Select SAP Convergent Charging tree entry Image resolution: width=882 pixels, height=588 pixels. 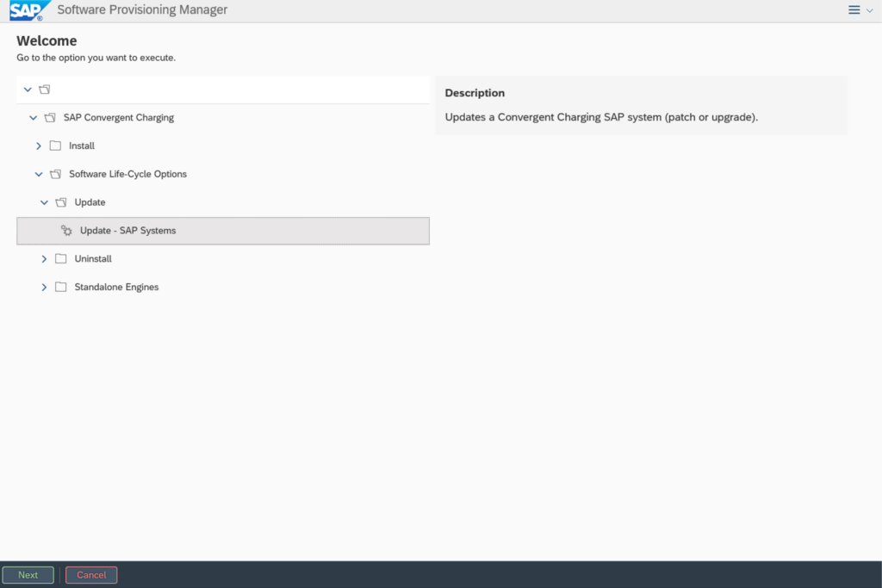[x=119, y=117]
